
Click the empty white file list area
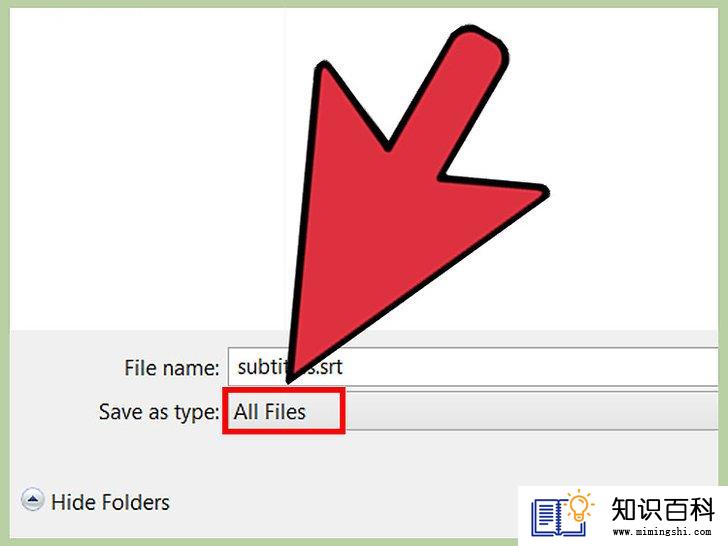tap(149, 167)
